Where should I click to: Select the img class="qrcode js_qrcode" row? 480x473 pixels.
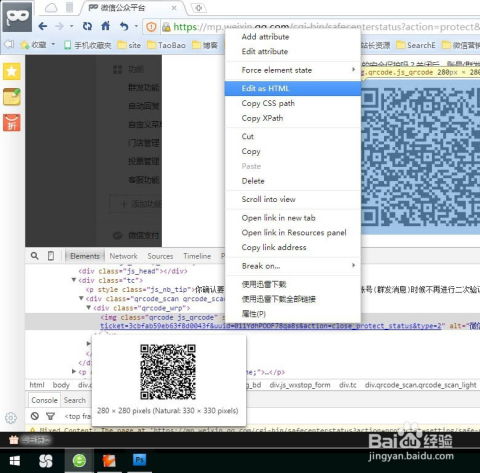(252, 321)
